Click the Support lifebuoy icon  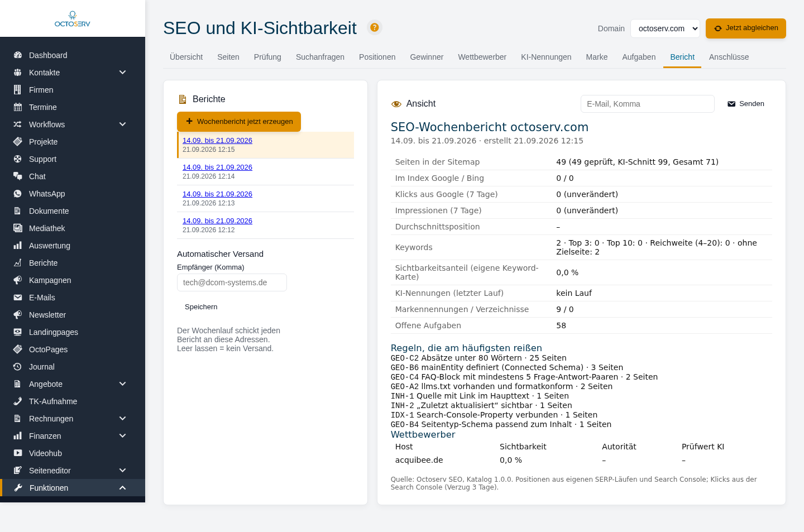tap(18, 159)
